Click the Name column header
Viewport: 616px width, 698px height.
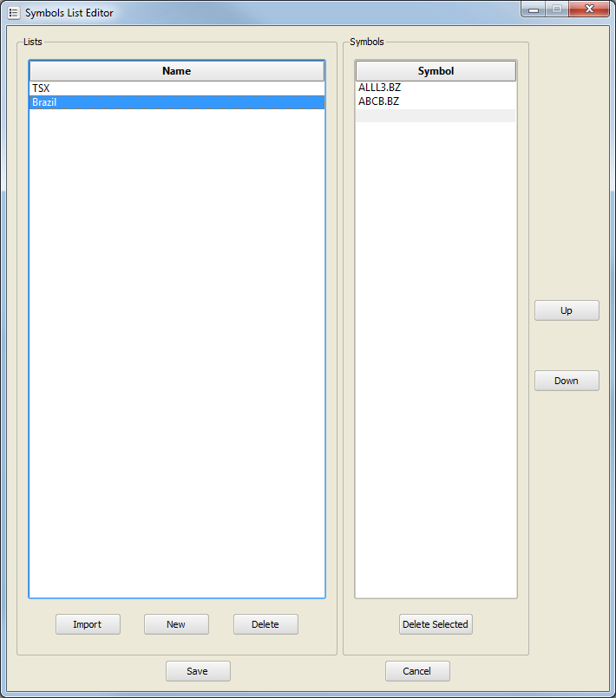pyautogui.click(x=177, y=71)
